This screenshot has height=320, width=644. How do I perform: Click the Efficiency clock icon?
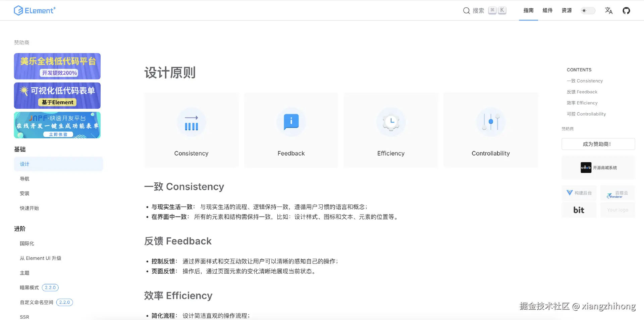tap(391, 122)
